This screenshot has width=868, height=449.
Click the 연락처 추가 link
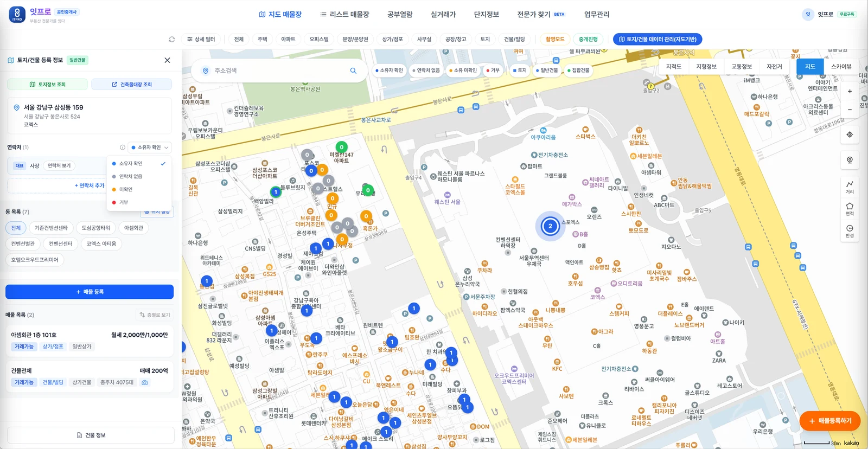[90, 185]
